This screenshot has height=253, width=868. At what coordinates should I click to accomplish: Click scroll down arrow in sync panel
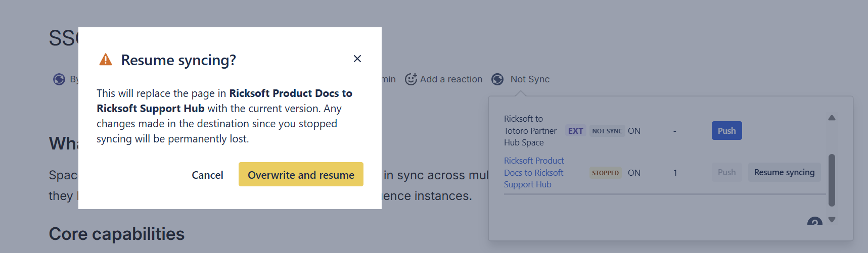click(832, 220)
